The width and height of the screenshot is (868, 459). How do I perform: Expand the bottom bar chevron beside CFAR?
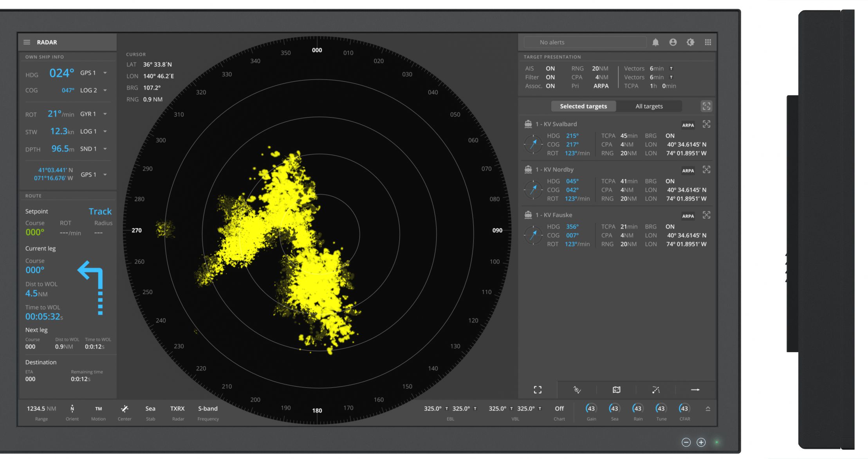tap(707, 409)
